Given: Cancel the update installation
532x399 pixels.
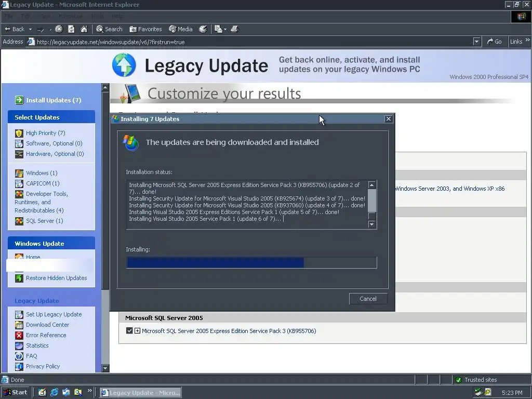Looking at the screenshot, I should [368, 299].
